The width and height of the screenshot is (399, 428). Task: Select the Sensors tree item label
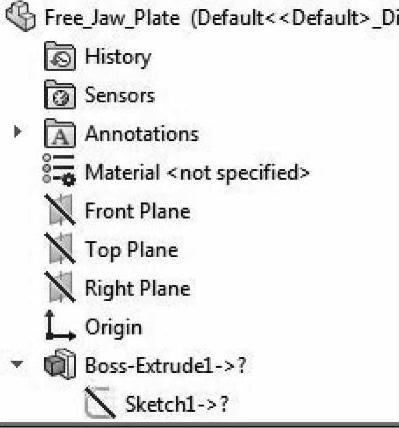pyautogui.click(x=120, y=95)
